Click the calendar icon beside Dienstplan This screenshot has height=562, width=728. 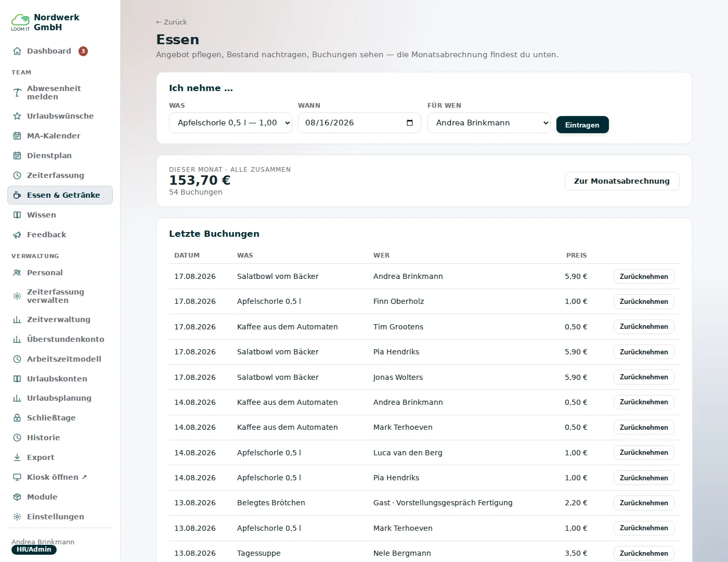[17, 156]
